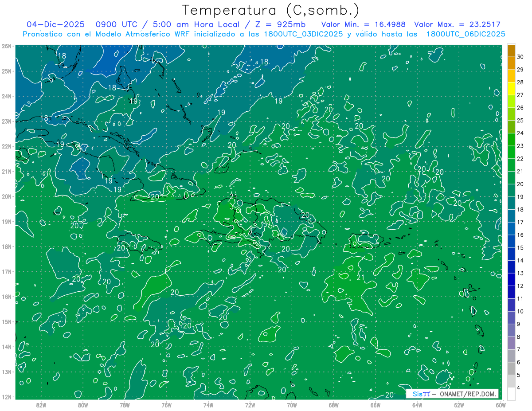Choose the dark blue 13 degree legend color
This screenshot has width=532, height=411.
click(511, 267)
